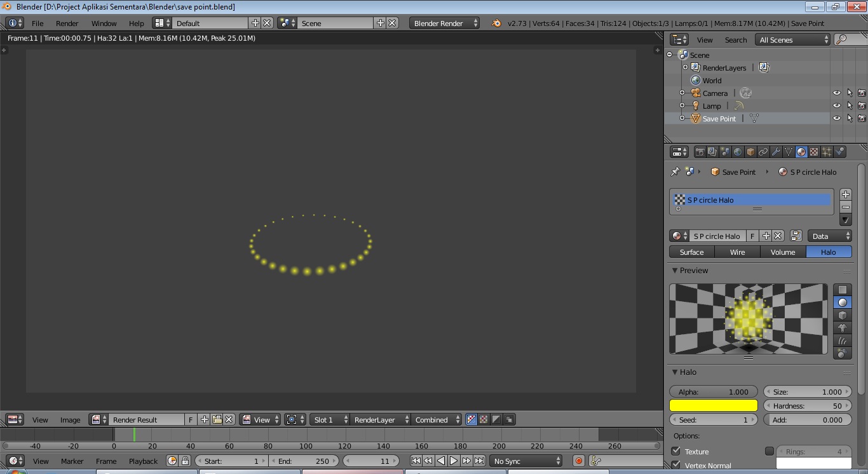Open the Render properties tab (camera icon)

tap(700, 152)
